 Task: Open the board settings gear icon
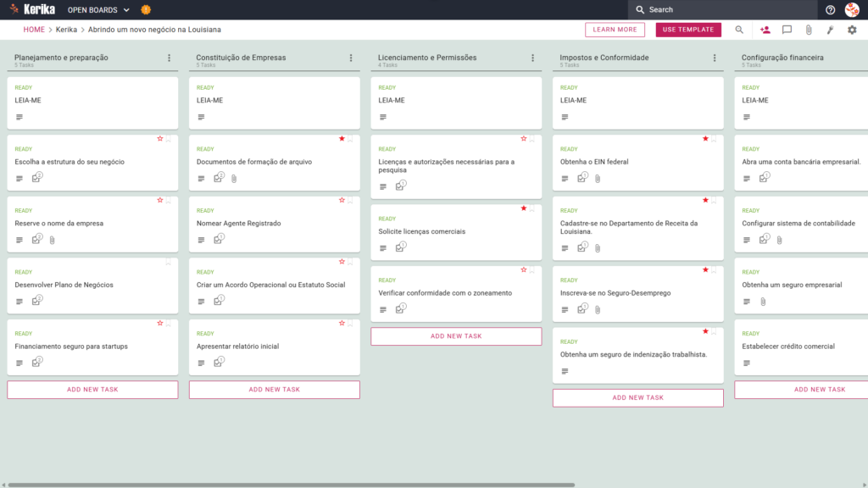click(x=852, y=30)
